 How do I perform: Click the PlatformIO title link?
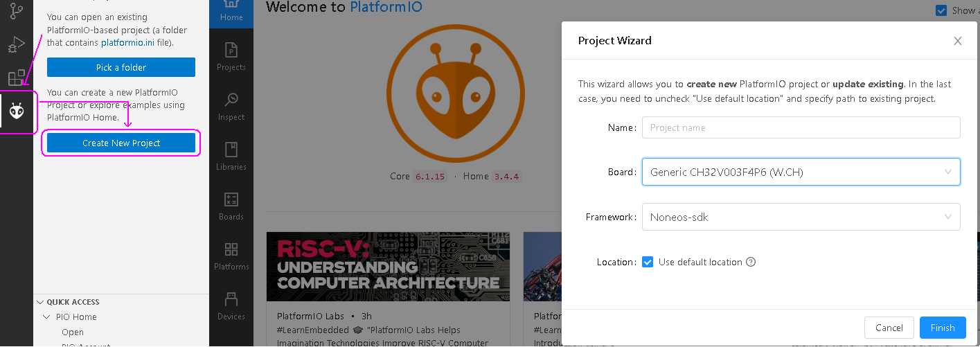(x=386, y=8)
